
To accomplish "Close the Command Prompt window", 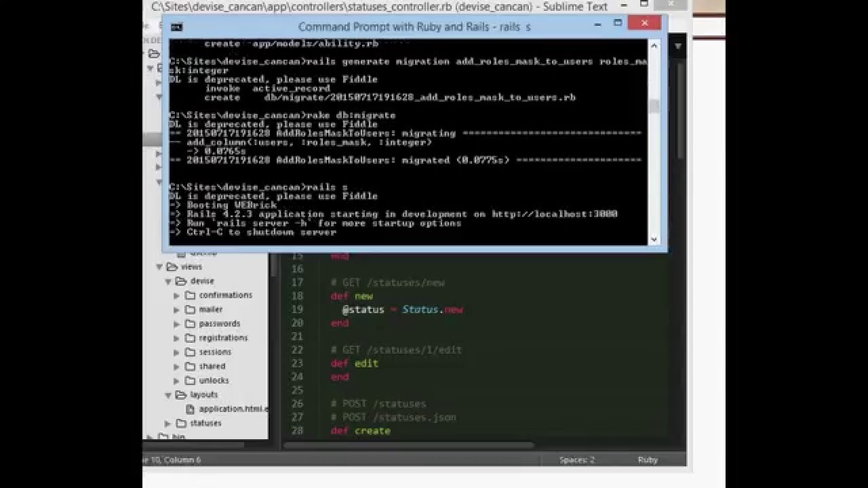I will [x=645, y=24].
